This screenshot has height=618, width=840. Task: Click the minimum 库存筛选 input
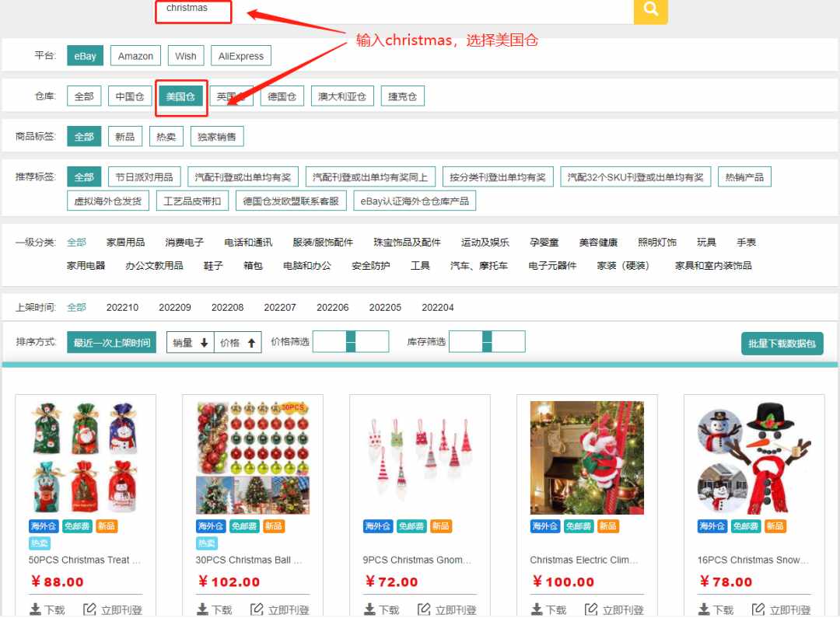click(x=466, y=342)
